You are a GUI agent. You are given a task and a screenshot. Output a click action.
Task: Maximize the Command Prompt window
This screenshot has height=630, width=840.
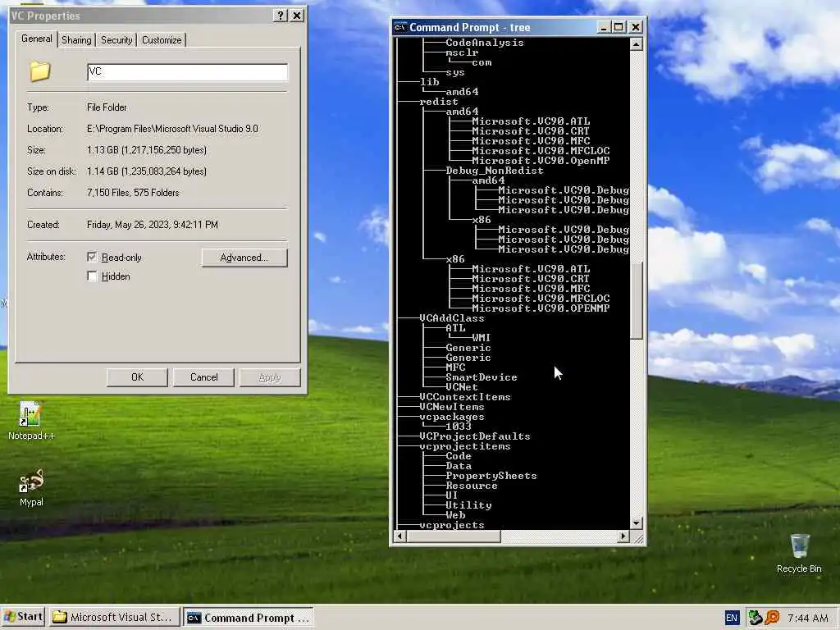[x=619, y=27]
